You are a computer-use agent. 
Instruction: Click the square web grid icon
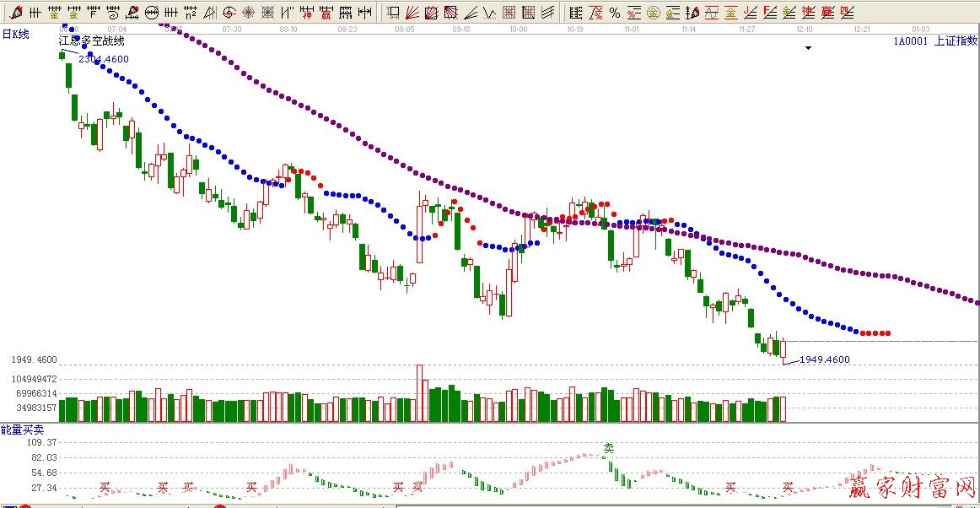pos(268,12)
